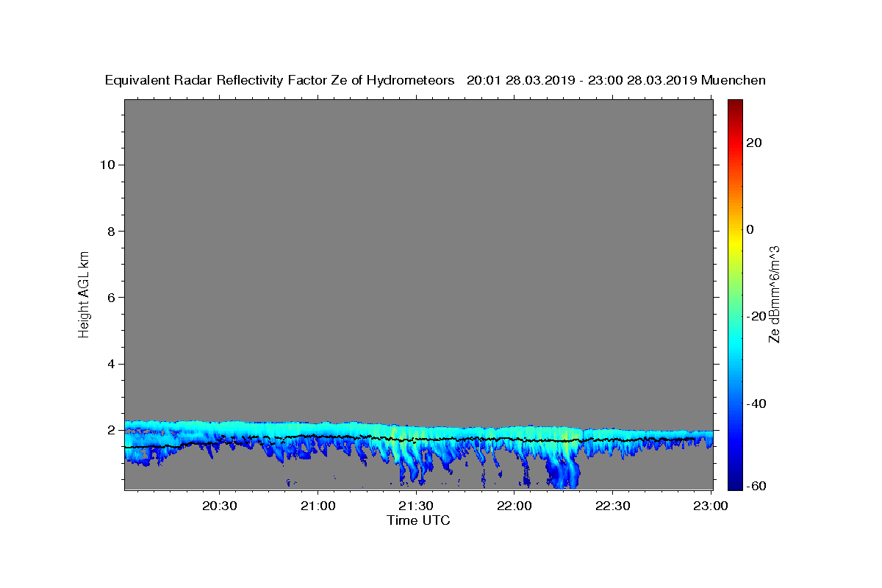This screenshot has height=588, width=882.
Task: Click the height tick label "8"
Action: [110, 231]
